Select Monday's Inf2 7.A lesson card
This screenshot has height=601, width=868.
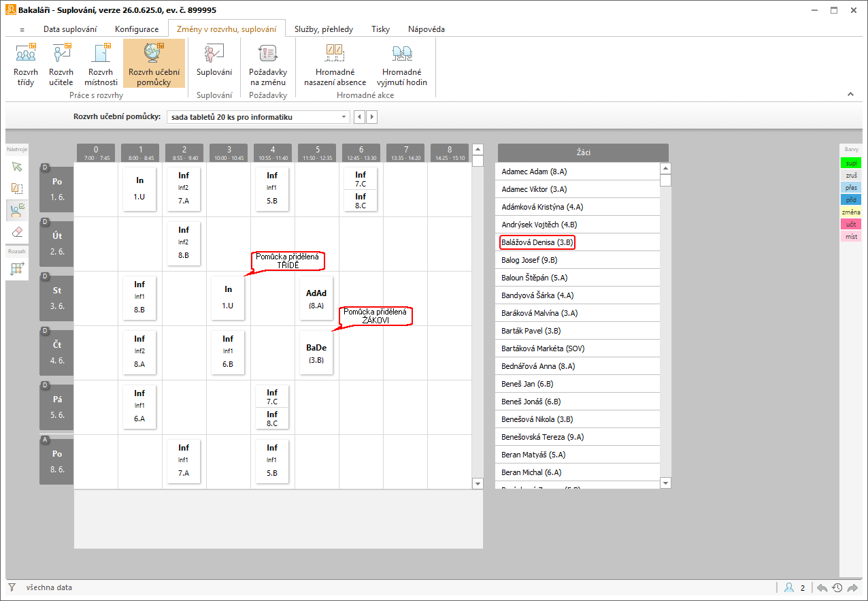pos(184,189)
